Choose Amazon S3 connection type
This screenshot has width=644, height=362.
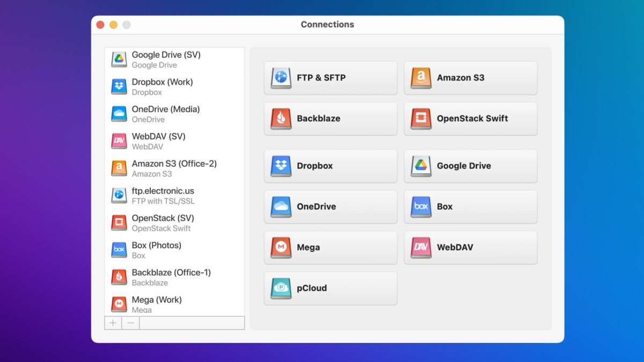(471, 78)
